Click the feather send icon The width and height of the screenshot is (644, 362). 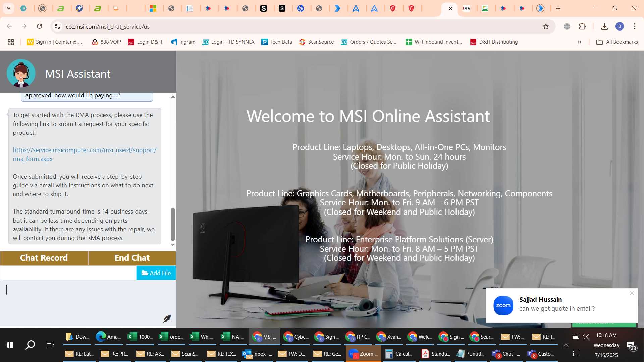click(x=167, y=319)
